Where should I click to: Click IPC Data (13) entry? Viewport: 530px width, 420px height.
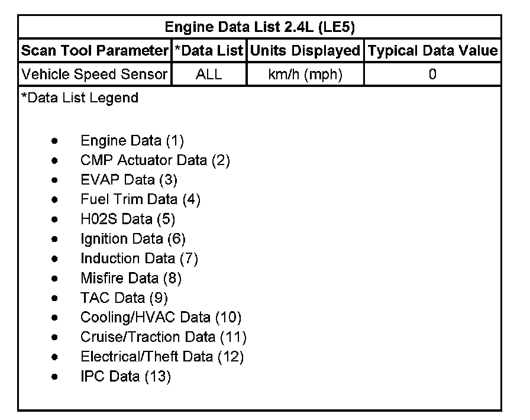point(125,376)
